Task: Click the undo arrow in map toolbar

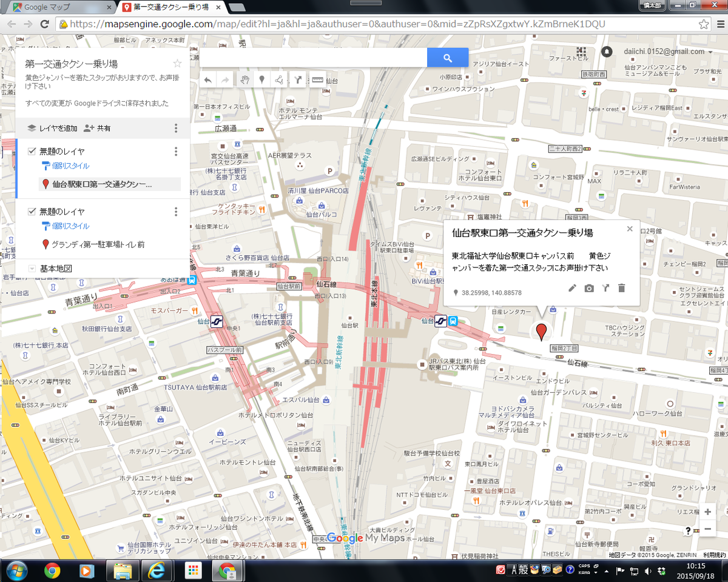Action: (x=208, y=80)
